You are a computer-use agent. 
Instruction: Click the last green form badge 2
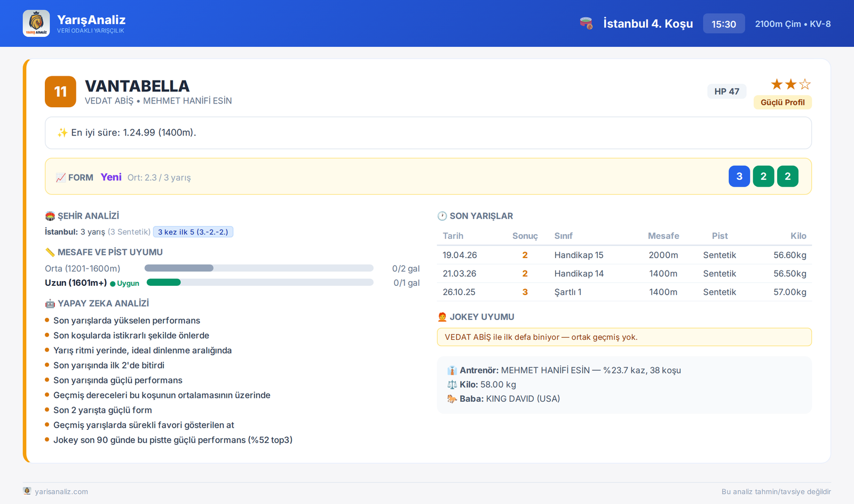click(x=788, y=177)
